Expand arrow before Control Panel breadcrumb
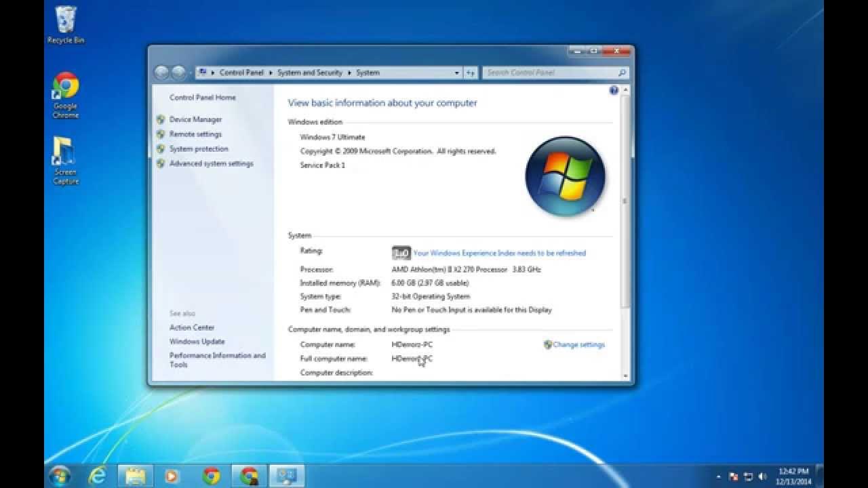 [x=213, y=73]
